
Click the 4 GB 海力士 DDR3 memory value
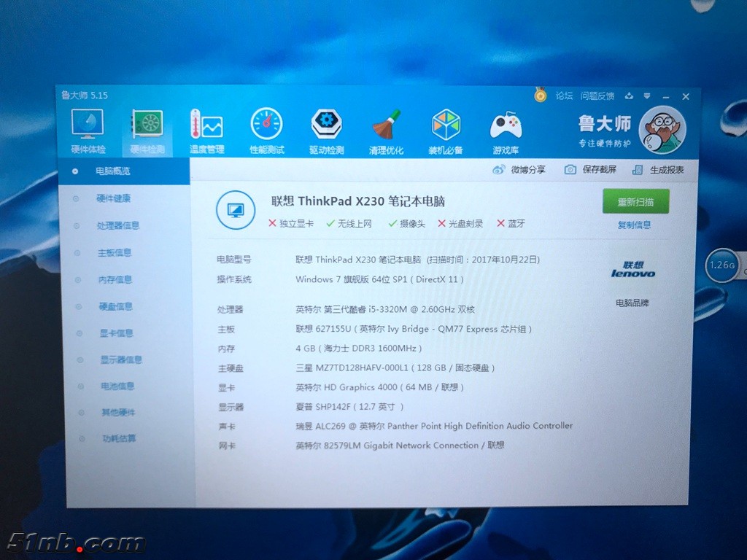point(359,349)
